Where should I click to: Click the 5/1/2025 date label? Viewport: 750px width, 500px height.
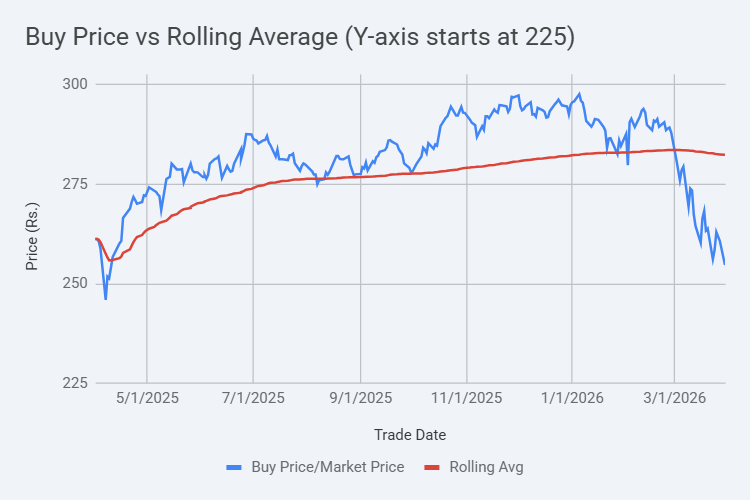[x=147, y=398]
